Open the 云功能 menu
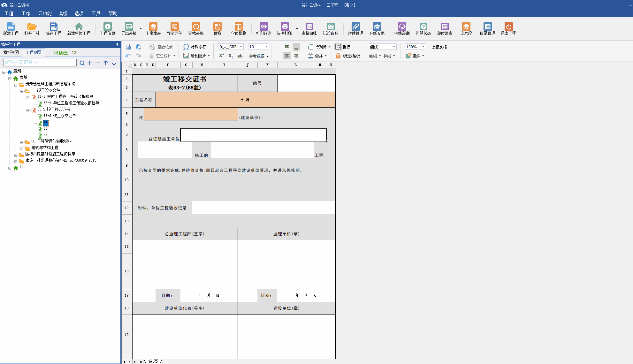Screen dimensions: 633x364 point(45,13)
